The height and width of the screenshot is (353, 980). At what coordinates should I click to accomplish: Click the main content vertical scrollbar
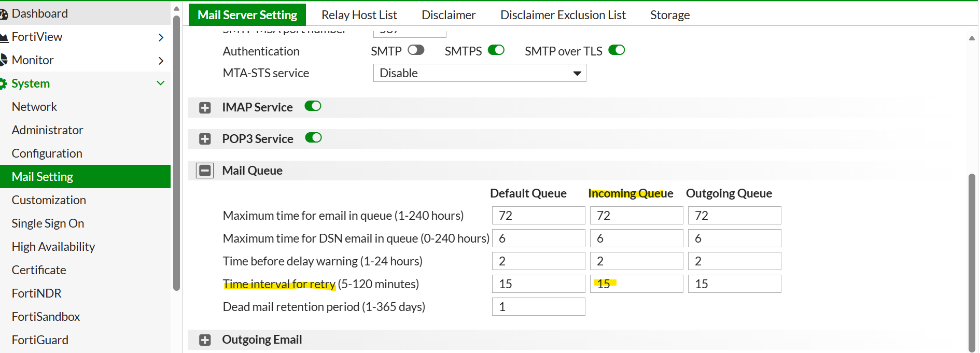coord(972,263)
